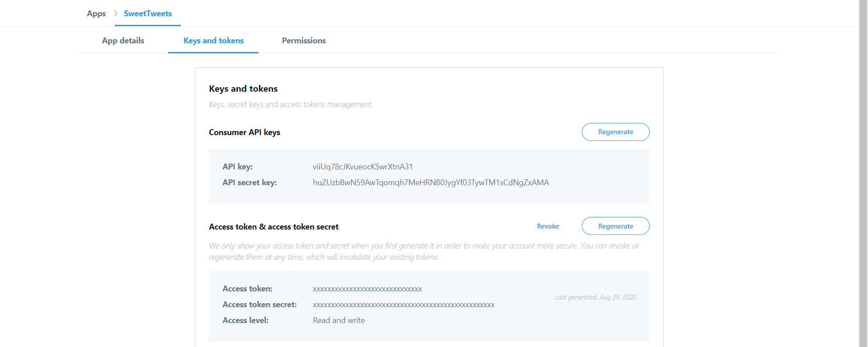Revoke the access token
The height and width of the screenshot is (347, 868).
tap(547, 226)
